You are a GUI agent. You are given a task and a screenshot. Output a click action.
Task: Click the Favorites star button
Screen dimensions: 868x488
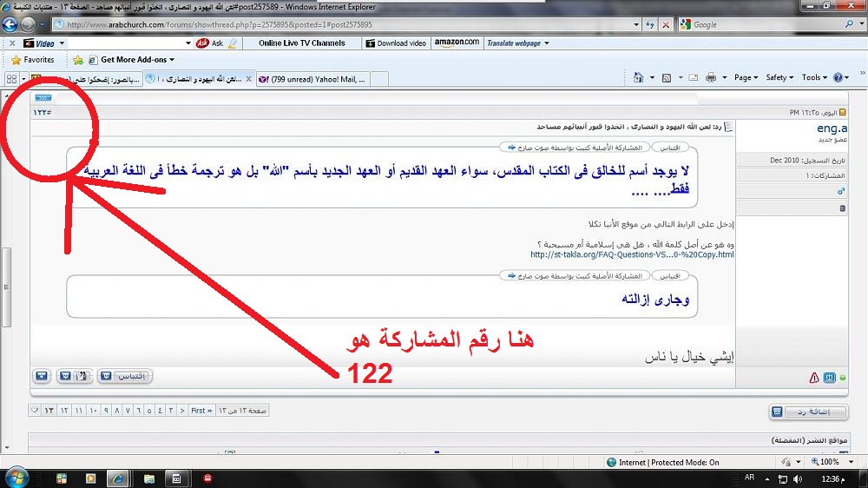pyautogui.click(x=32, y=60)
